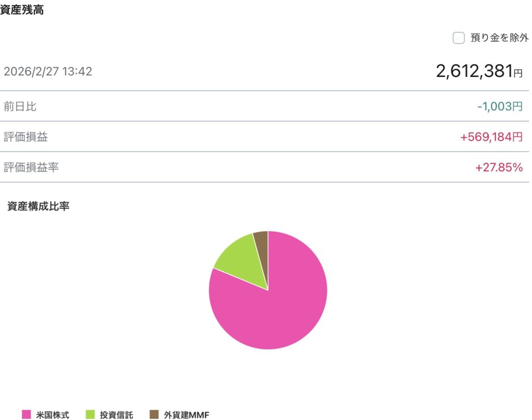
Task: Select the 評価損益率 row label
Action: point(31,168)
